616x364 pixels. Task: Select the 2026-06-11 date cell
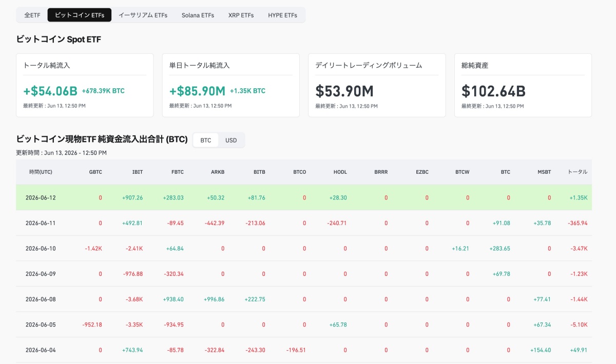(41, 223)
